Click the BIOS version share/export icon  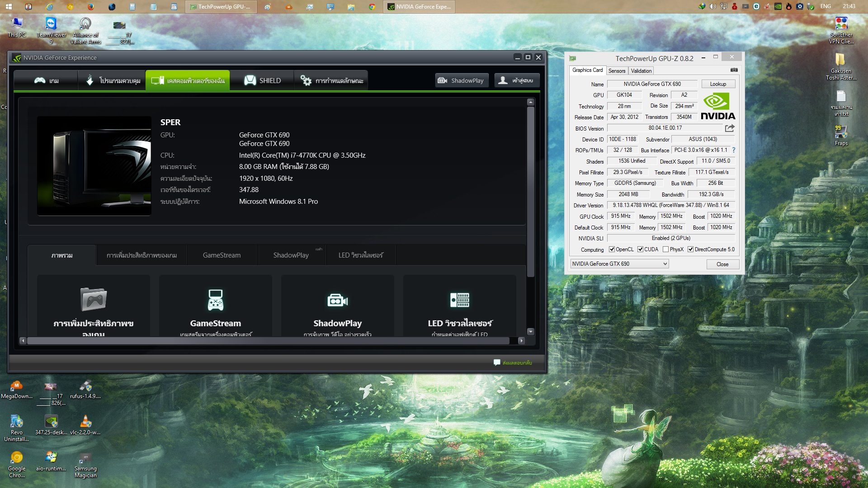click(730, 128)
